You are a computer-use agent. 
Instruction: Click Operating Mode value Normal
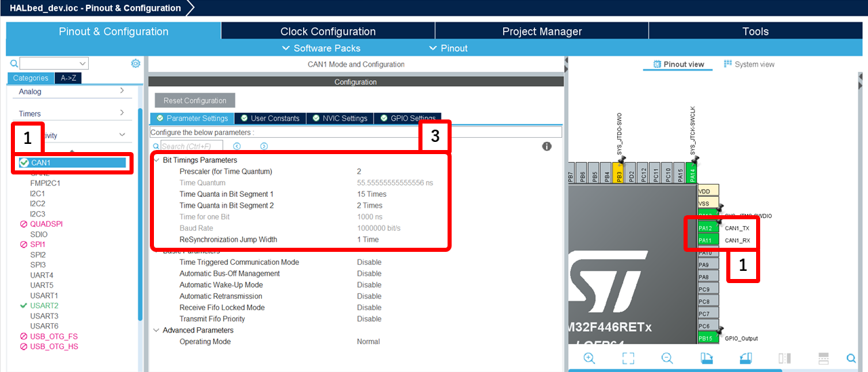pos(370,341)
